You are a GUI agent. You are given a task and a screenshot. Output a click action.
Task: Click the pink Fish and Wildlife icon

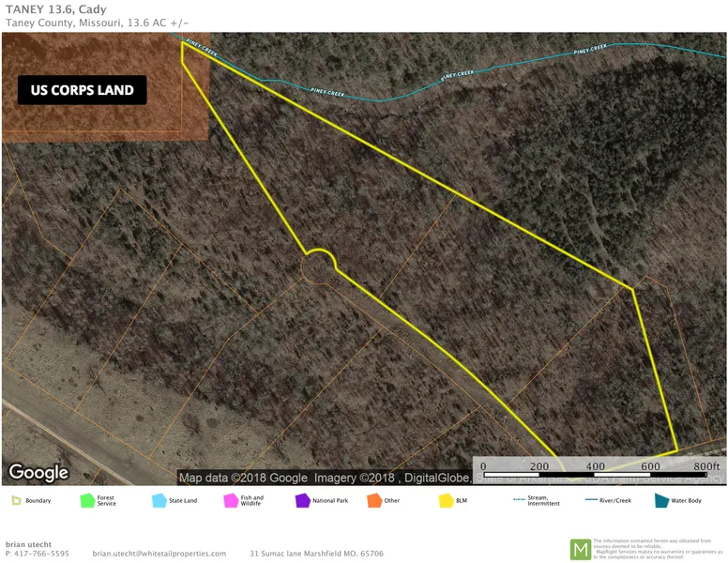click(231, 501)
